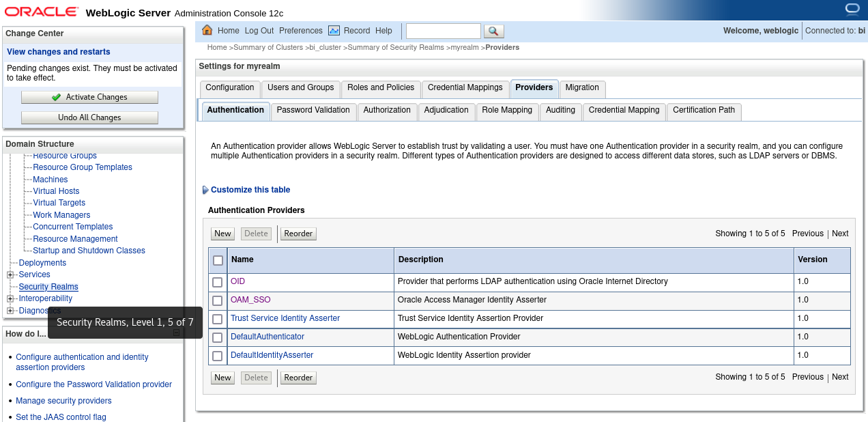Click the top New provider button

click(222, 234)
